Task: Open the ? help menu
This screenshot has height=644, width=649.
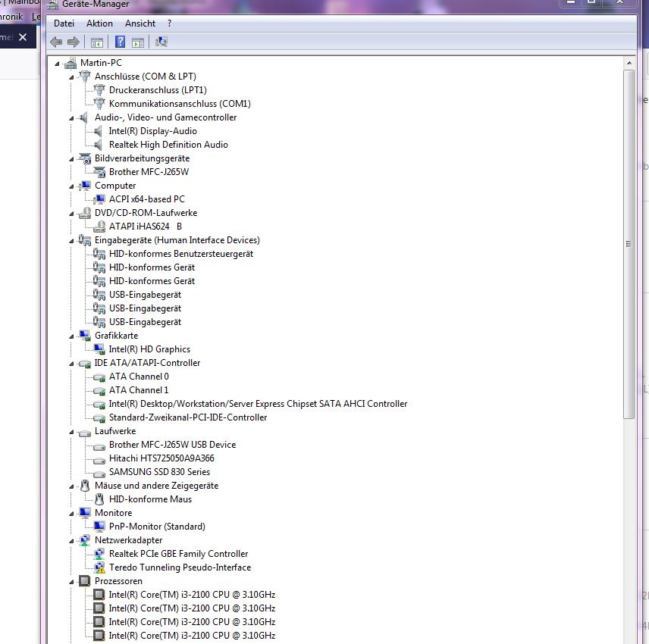Action: pyautogui.click(x=169, y=23)
